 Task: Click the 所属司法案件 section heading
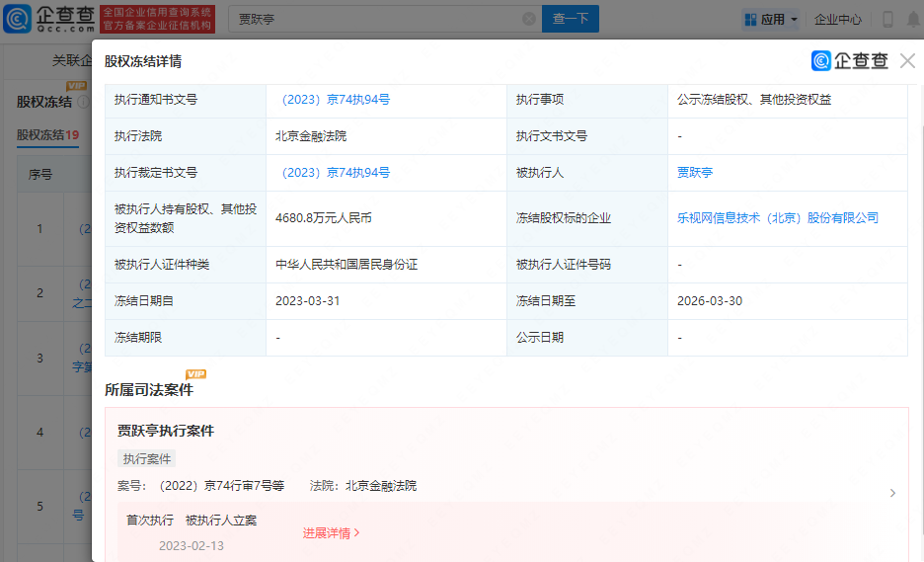[149, 390]
